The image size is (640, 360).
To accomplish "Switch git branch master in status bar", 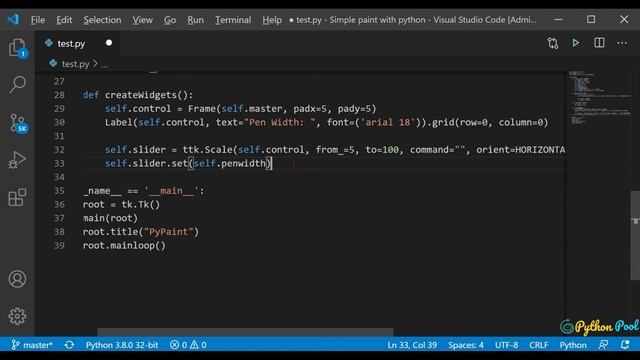I will click(x=32, y=345).
